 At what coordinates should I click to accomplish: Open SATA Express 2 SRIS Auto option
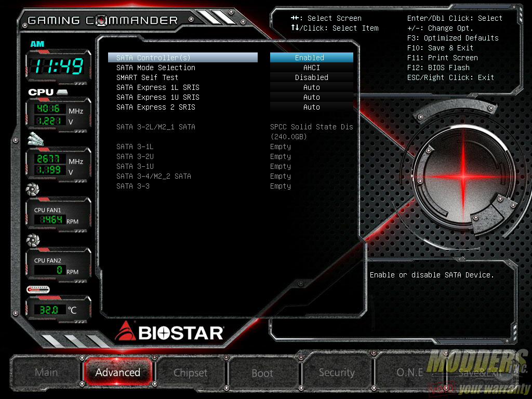311,107
